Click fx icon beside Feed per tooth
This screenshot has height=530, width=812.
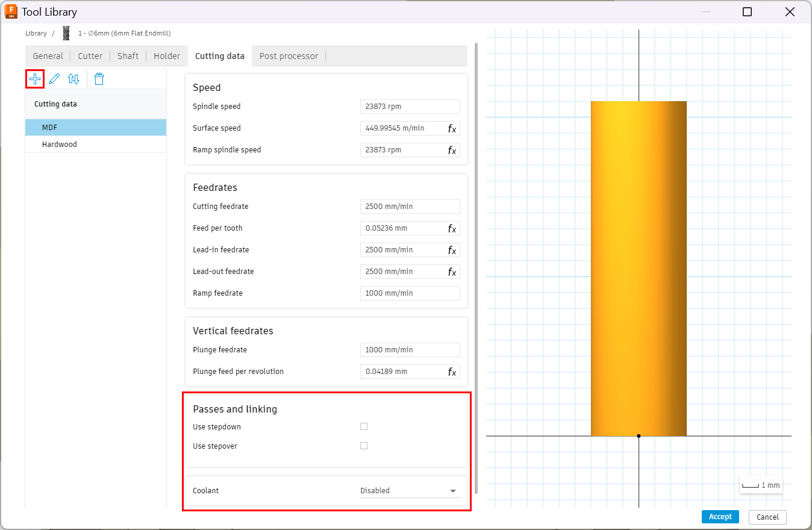(452, 228)
